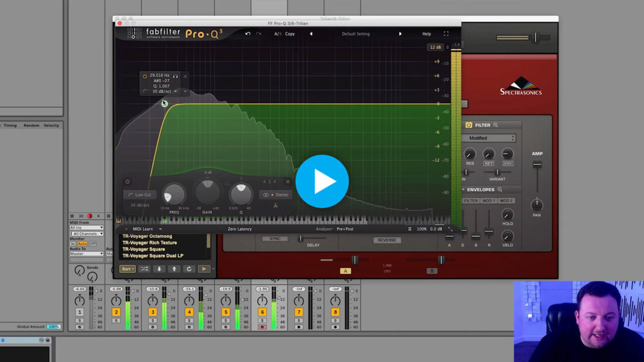Switch to the FILTER envelope tab

[x=471, y=201]
